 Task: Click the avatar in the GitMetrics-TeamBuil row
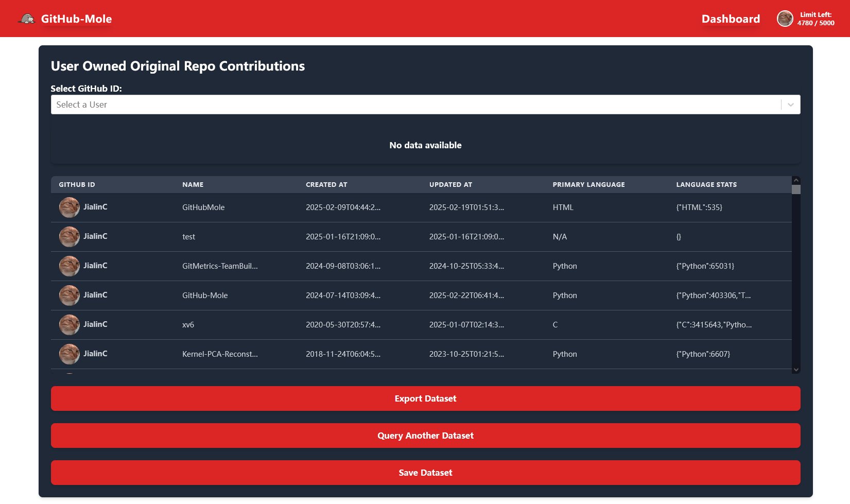69,266
